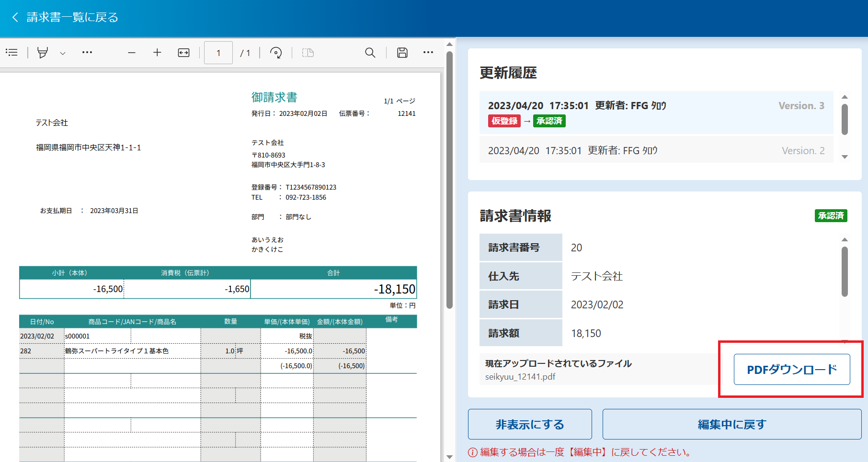Click the edit warning 編集する場合は一度 message
868x462 pixels.
[580, 452]
